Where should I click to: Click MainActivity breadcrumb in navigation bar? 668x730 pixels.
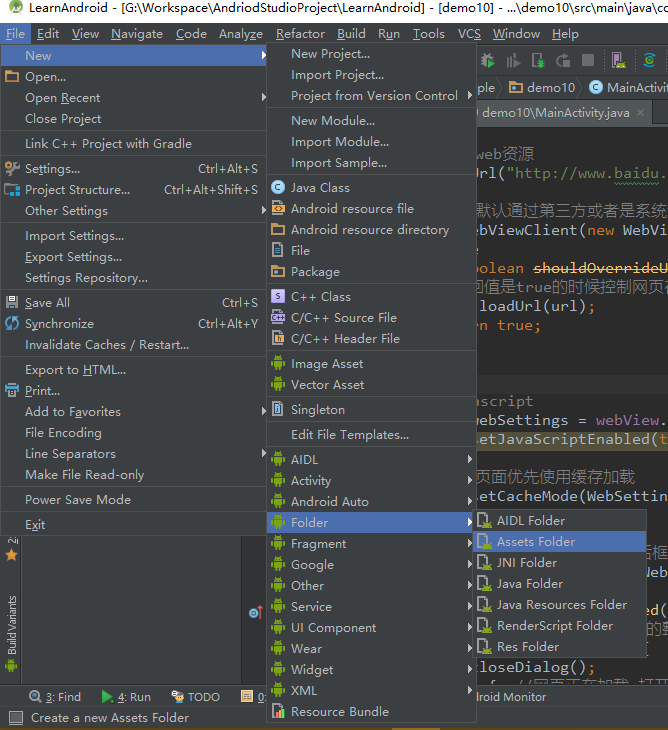pos(628,88)
